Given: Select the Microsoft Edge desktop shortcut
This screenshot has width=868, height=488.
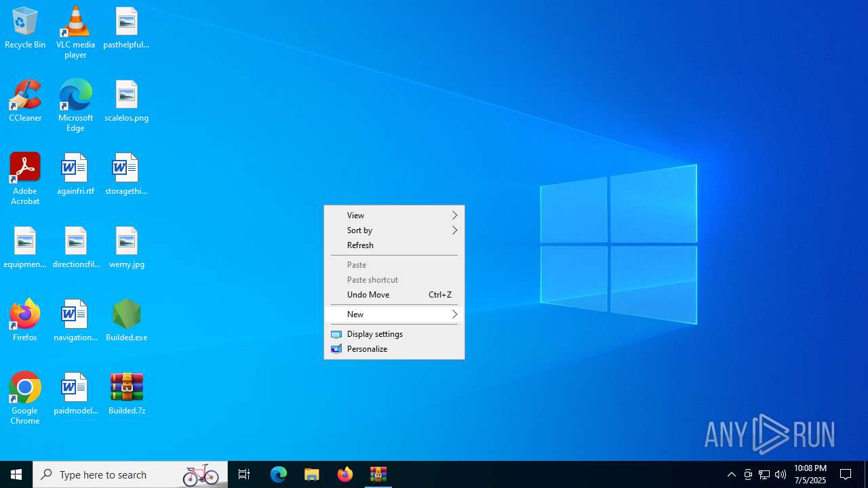Looking at the screenshot, I should coord(75,106).
